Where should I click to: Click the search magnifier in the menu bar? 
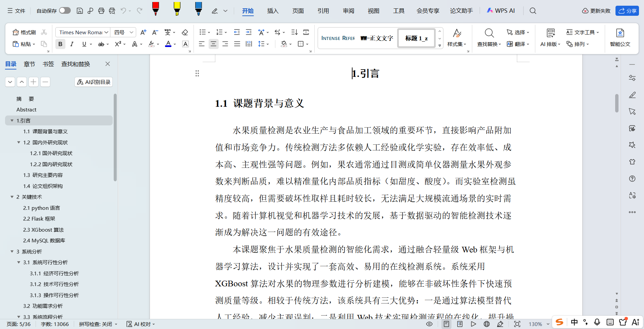pos(533,11)
